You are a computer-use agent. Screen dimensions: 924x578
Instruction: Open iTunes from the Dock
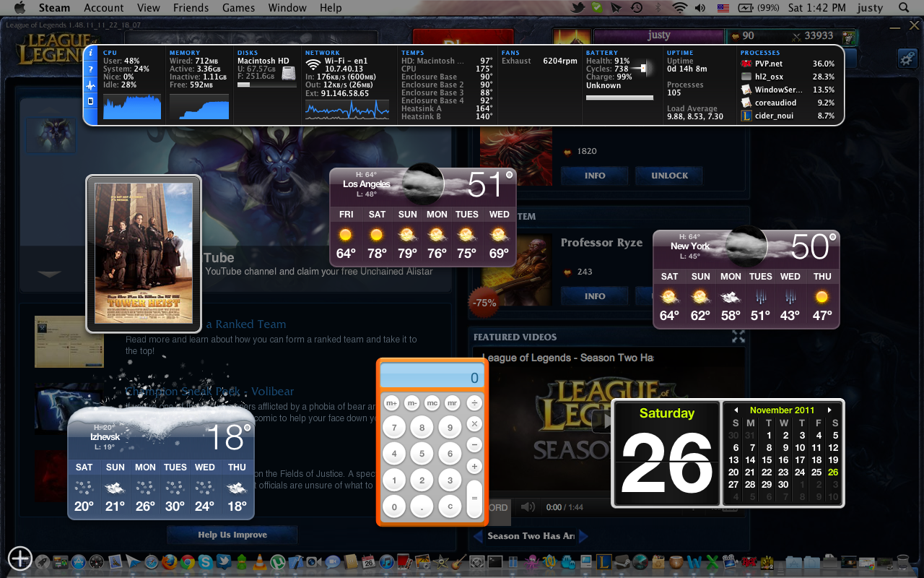[387, 561]
